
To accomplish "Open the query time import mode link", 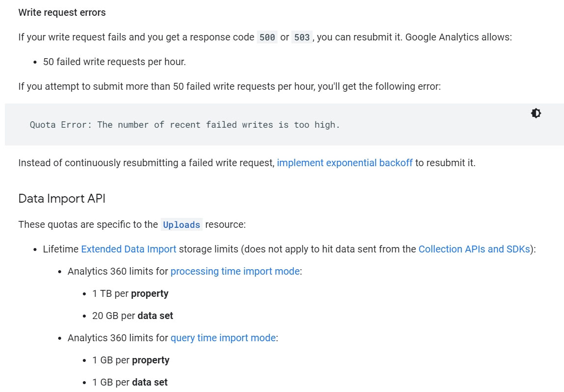I will 223,338.
